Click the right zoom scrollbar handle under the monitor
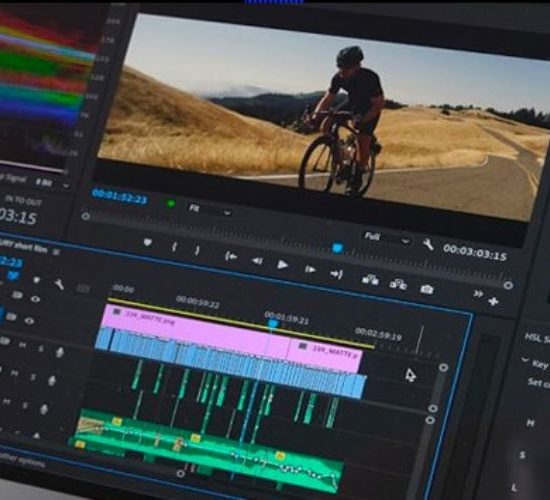 point(508,285)
